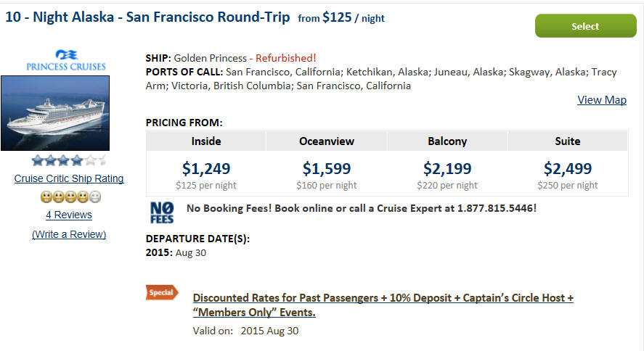Choose the Balcony price $2,199
The image size is (644, 351).
[447, 168]
